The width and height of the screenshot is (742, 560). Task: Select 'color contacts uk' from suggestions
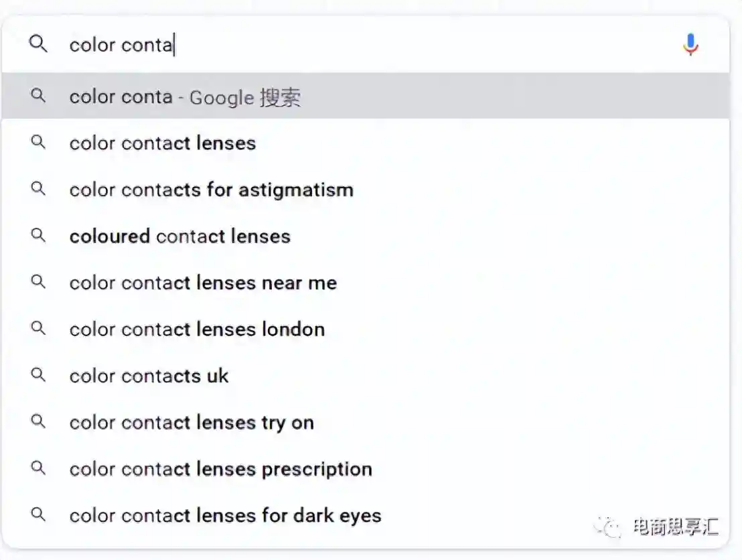(149, 376)
